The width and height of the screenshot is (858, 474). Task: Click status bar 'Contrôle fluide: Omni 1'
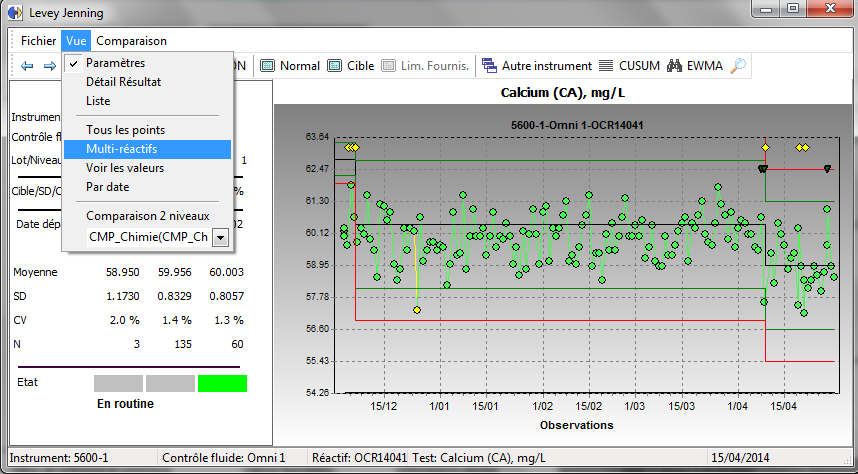[x=224, y=458]
